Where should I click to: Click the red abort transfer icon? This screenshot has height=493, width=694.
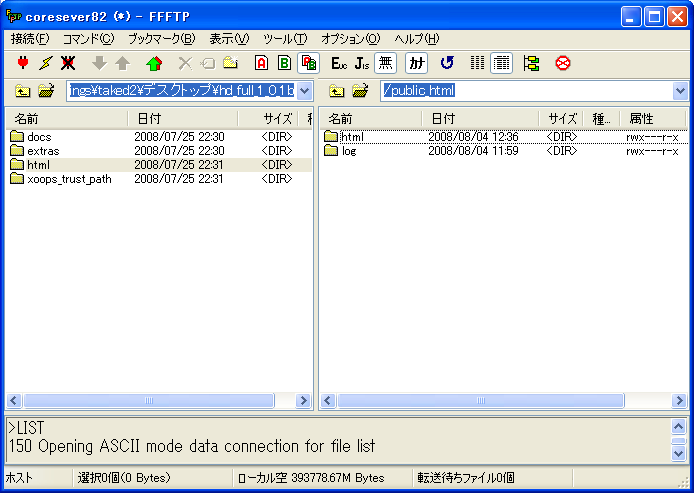coord(563,63)
